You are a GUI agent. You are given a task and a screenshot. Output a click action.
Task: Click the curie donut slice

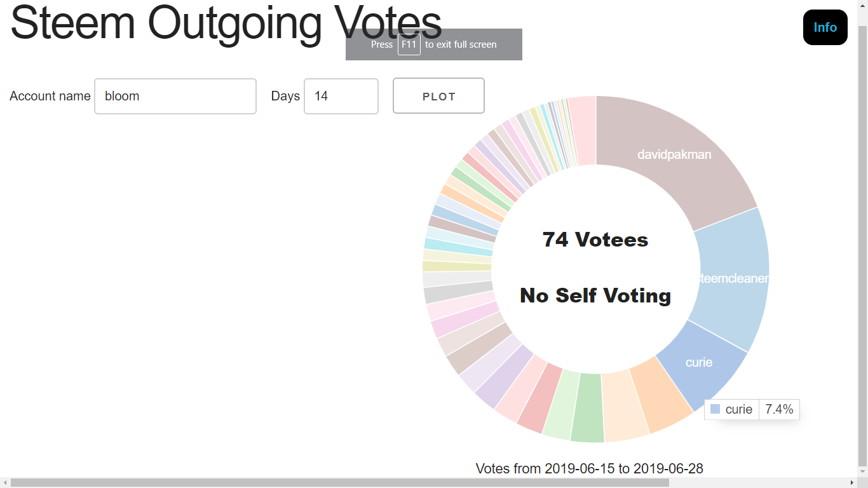click(x=699, y=362)
